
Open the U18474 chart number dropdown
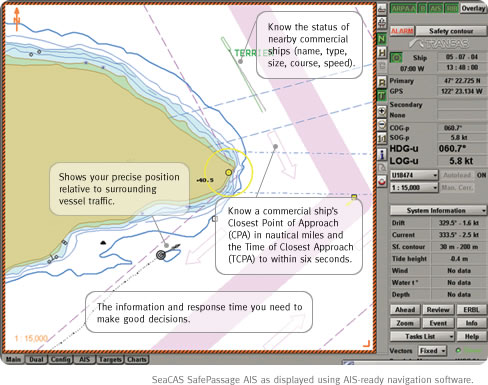[x=414, y=175]
